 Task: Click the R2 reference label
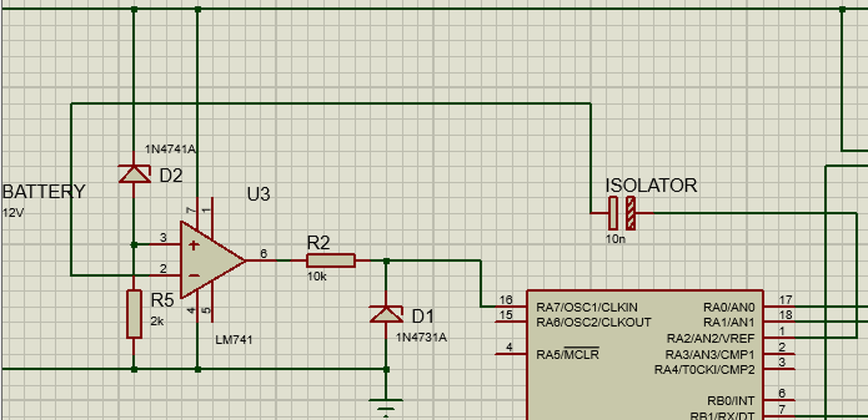pyautogui.click(x=319, y=243)
